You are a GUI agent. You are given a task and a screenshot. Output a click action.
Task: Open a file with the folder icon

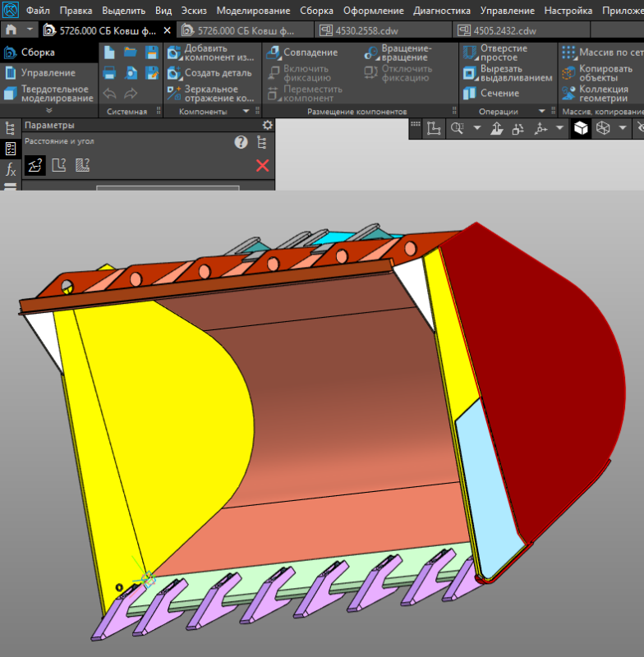(131, 53)
